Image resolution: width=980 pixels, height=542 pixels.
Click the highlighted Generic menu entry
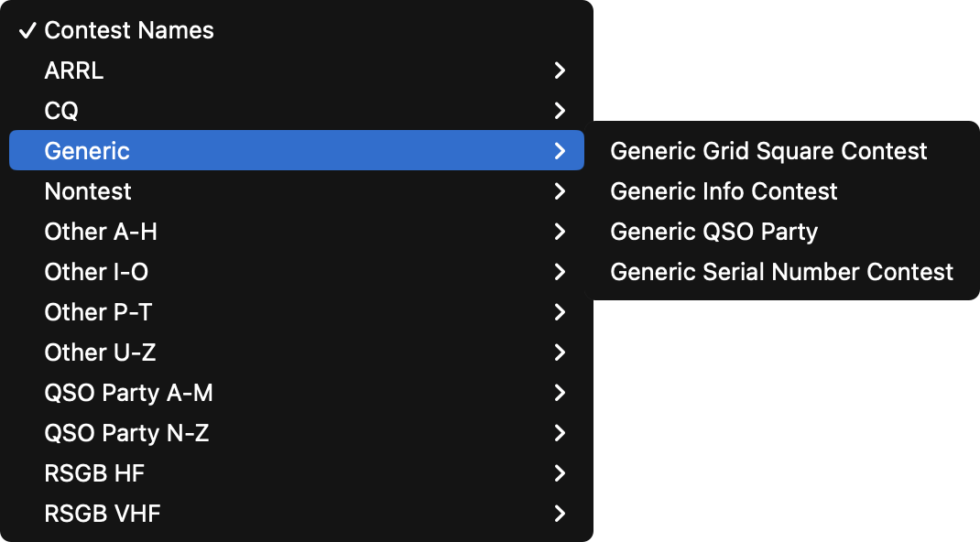tap(296, 150)
